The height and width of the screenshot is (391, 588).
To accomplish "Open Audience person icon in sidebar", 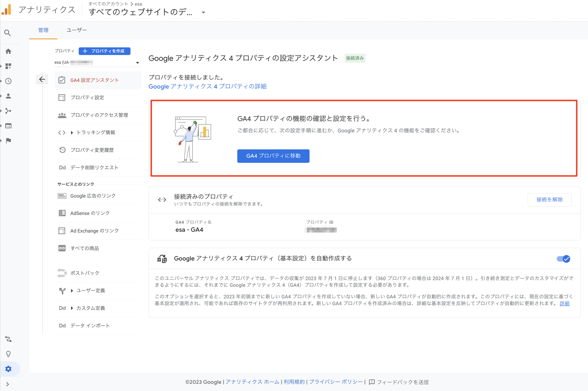I will pos(8,96).
